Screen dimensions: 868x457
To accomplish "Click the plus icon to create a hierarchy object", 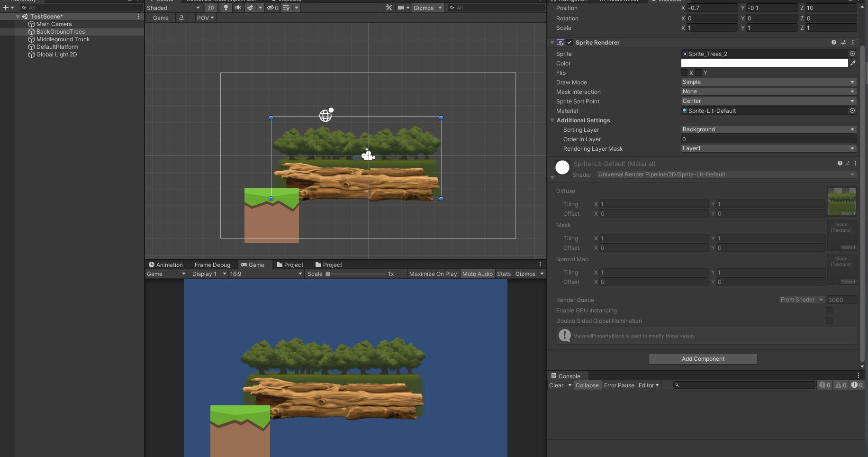I will [6, 8].
